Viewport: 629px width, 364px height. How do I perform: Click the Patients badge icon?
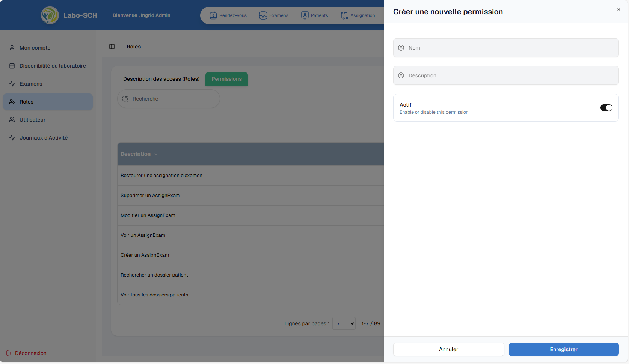(305, 15)
